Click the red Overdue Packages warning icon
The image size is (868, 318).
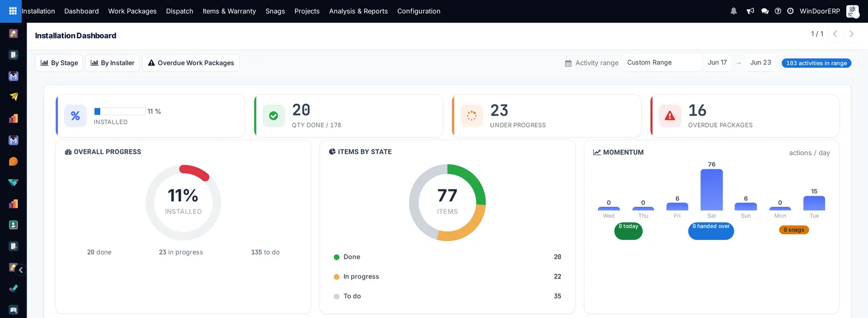pos(670,116)
